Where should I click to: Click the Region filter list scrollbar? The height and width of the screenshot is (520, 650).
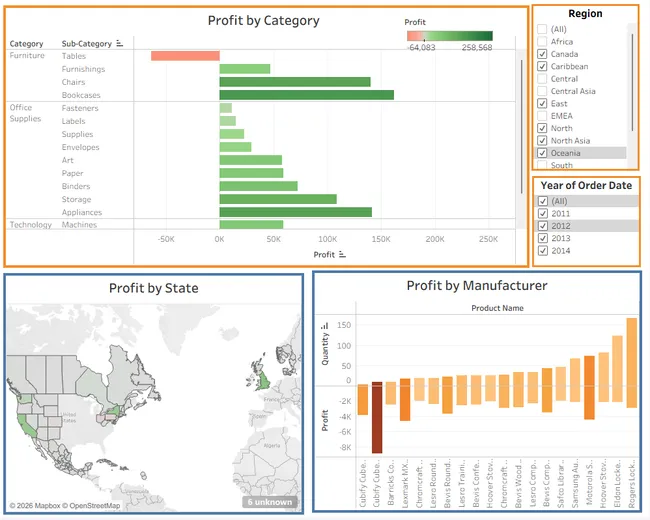click(632, 82)
